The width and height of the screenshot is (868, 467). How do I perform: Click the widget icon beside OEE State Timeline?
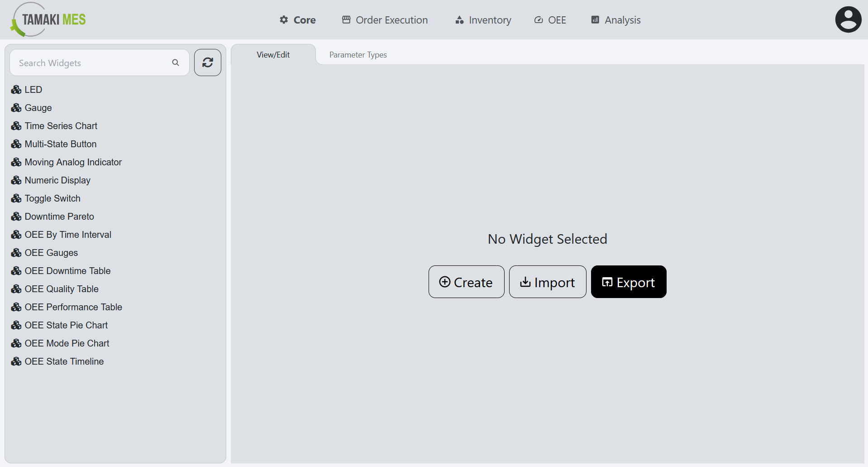pos(16,361)
